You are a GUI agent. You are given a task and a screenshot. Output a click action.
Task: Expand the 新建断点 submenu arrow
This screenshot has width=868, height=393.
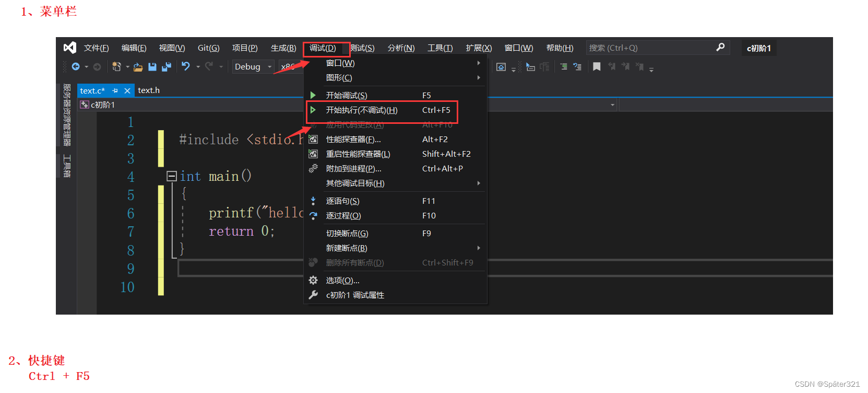479,248
